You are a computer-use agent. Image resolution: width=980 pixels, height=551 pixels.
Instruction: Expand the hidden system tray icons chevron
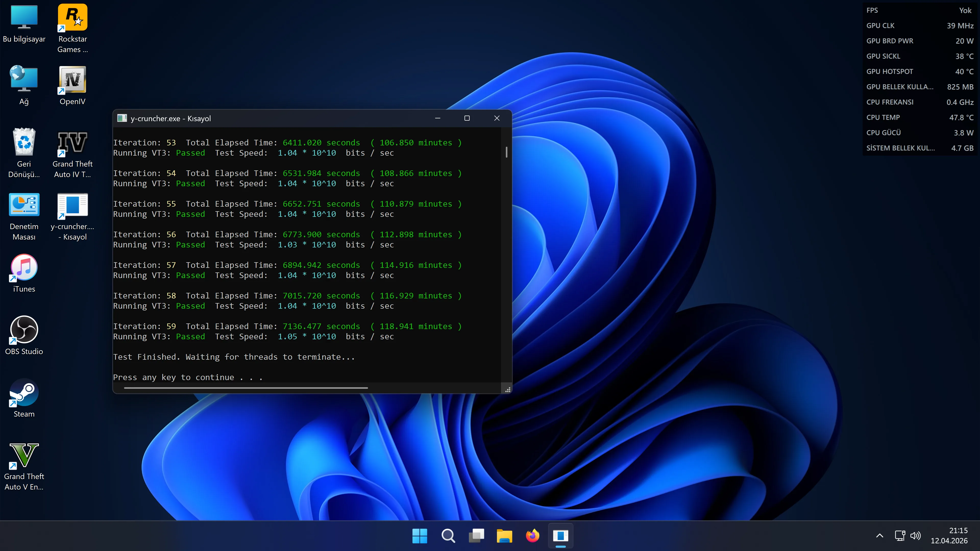coord(879,536)
